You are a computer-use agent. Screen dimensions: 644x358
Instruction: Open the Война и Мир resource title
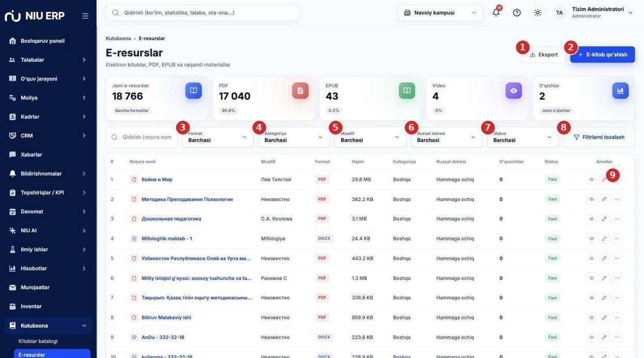157,180
